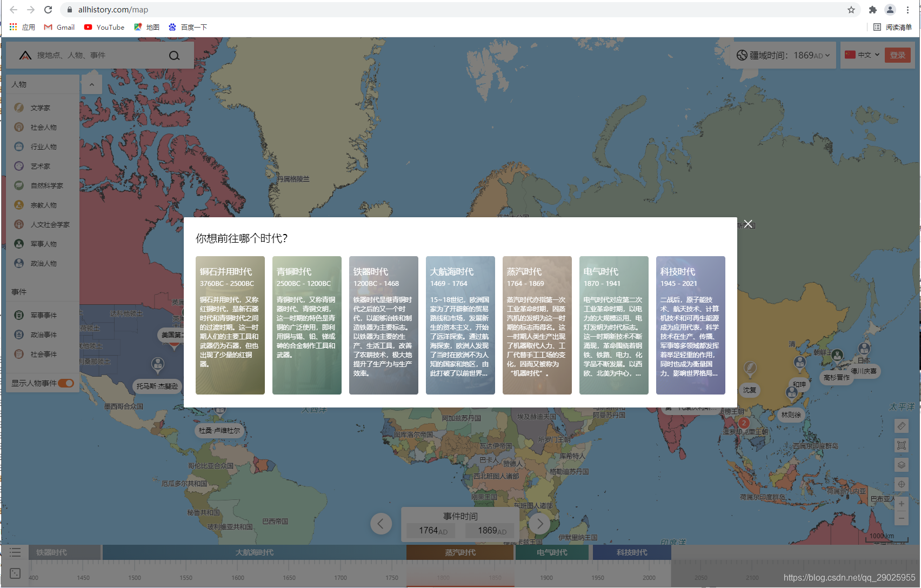921x588 pixels.
Task: Click the 蒸汽时代 timeline tab
Action: (x=460, y=552)
